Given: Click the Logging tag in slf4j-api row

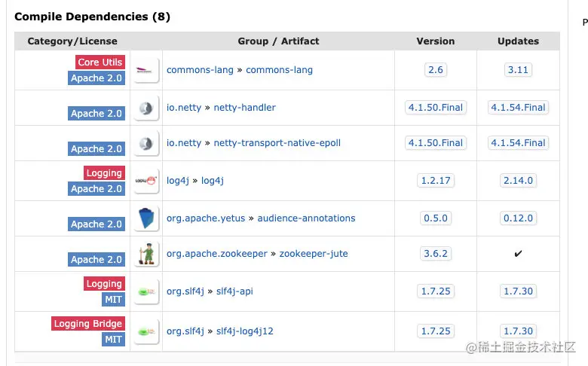Looking at the screenshot, I should [104, 284].
